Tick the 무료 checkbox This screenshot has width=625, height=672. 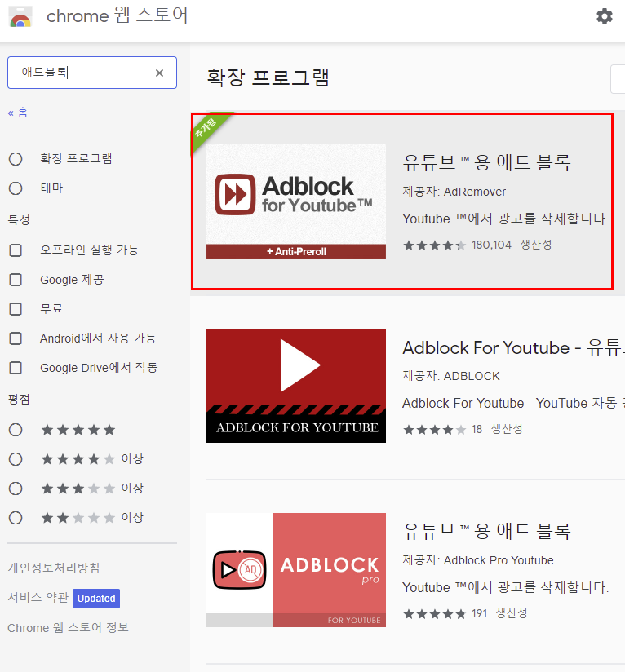pyautogui.click(x=16, y=309)
